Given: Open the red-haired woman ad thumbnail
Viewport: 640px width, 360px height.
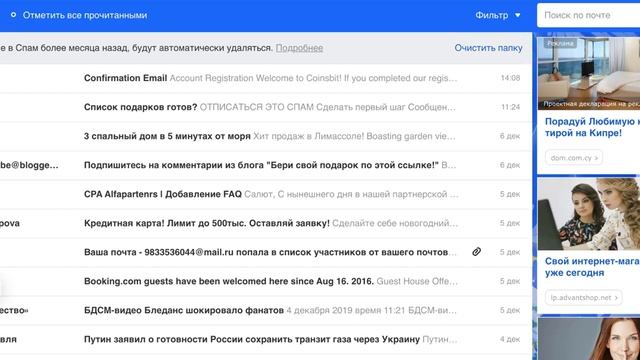Looking at the screenshot, I should coord(589,339).
